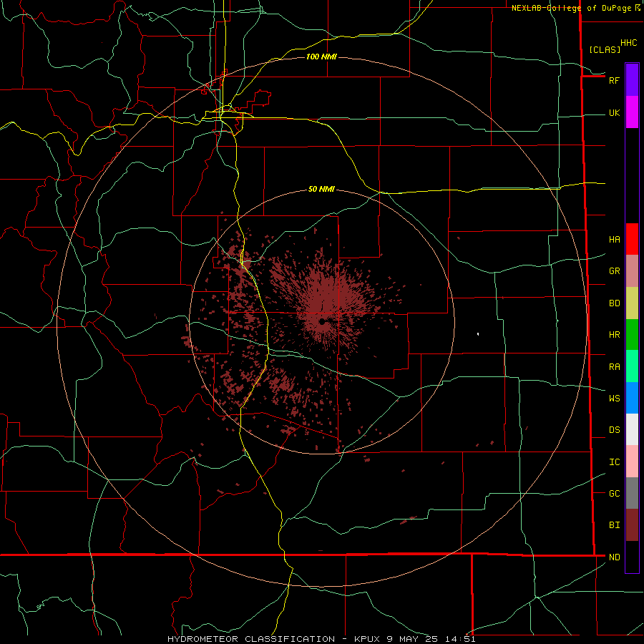Click the BI legend label
Viewport: 644px width, 644px height.
pyautogui.click(x=614, y=525)
